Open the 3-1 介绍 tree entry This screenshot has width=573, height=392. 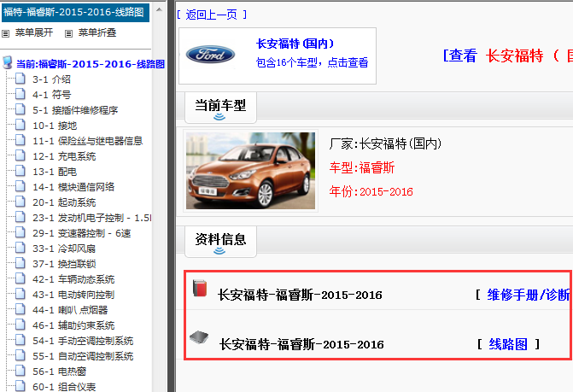point(51,79)
